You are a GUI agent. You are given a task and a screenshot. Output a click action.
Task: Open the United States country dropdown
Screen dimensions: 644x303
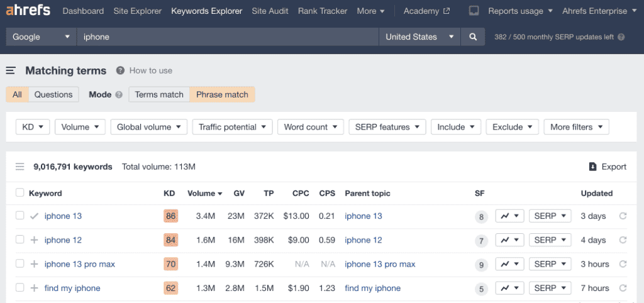[419, 37]
